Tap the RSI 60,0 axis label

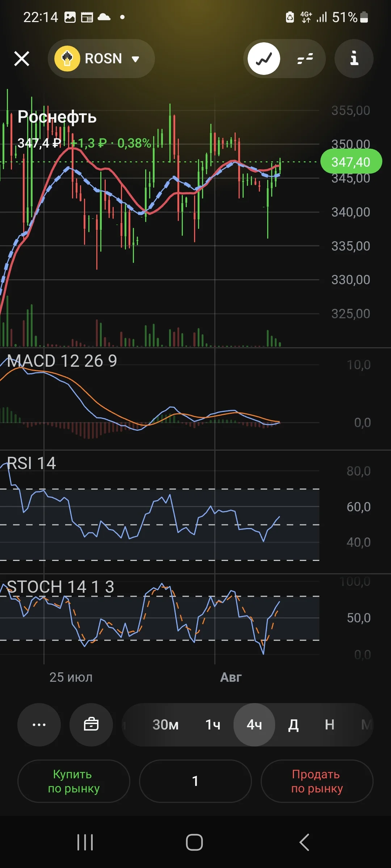click(359, 507)
